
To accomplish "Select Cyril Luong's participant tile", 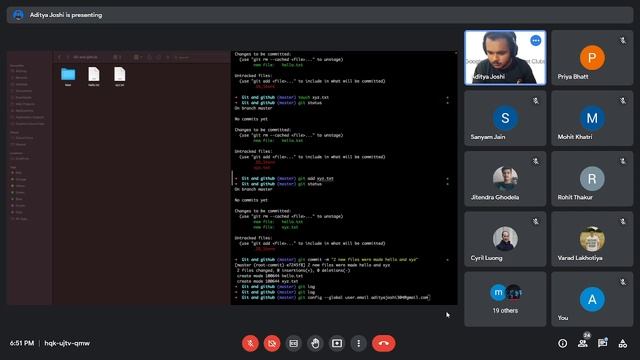I will 505,239.
